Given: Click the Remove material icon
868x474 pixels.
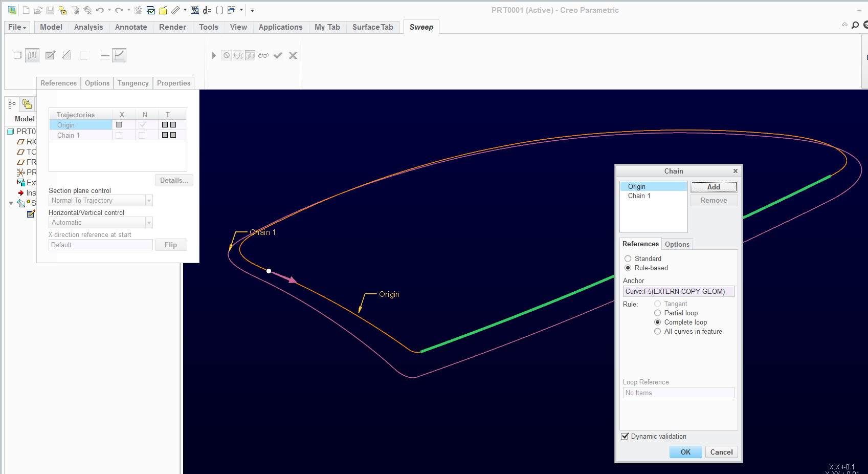Looking at the screenshot, I should click(66, 55).
